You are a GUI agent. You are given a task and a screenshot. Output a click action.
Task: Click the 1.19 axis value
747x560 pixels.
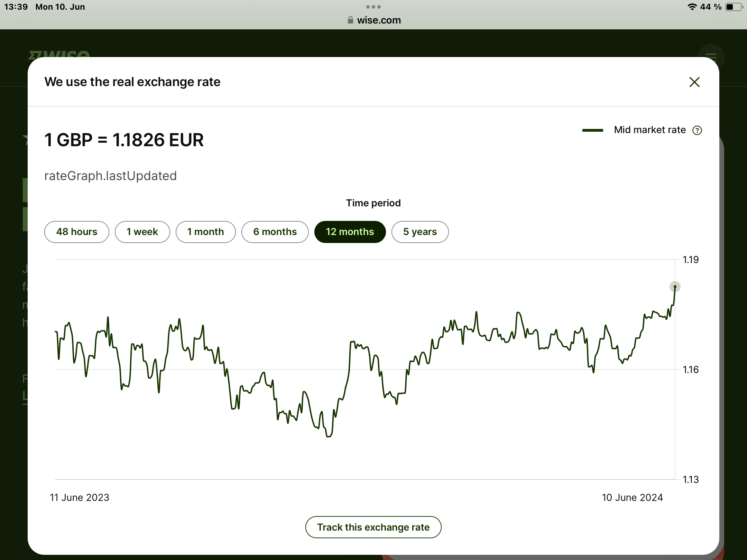pyautogui.click(x=691, y=260)
